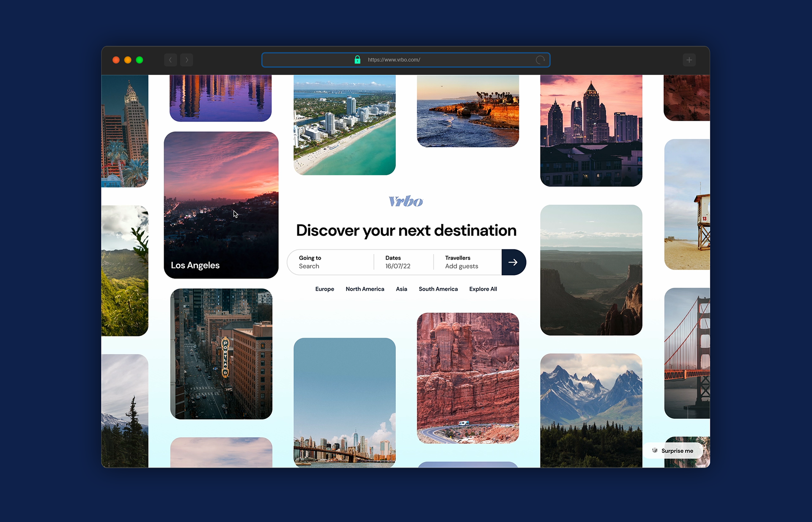Click the Explore All link

tap(483, 289)
